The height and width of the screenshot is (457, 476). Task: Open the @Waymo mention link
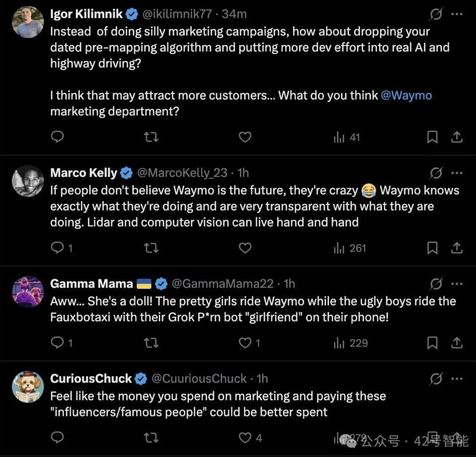click(x=406, y=95)
